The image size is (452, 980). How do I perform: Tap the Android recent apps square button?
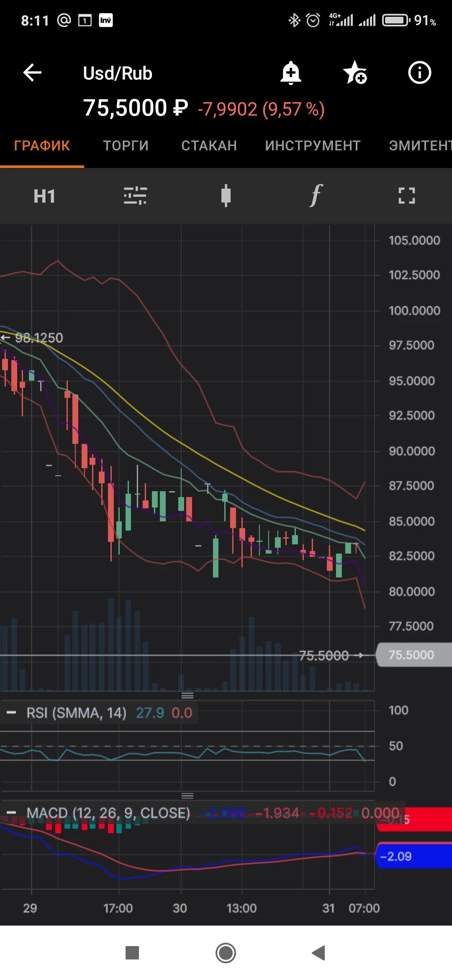click(x=132, y=953)
